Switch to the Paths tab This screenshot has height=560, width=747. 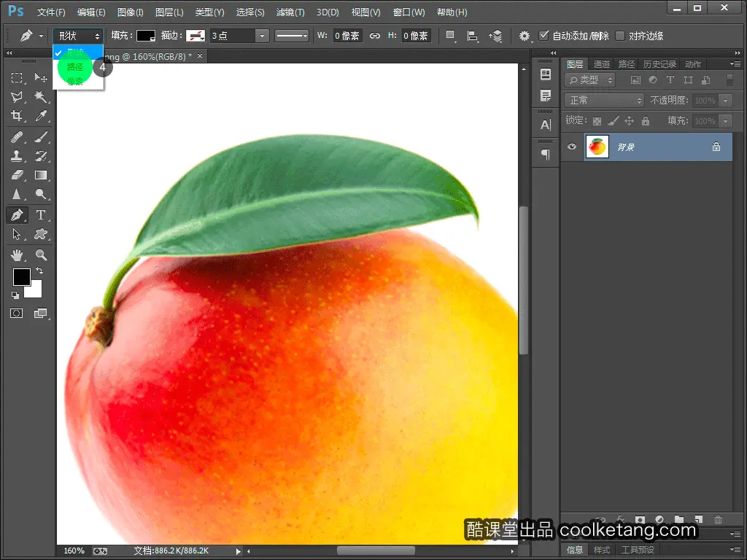click(626, 64)
